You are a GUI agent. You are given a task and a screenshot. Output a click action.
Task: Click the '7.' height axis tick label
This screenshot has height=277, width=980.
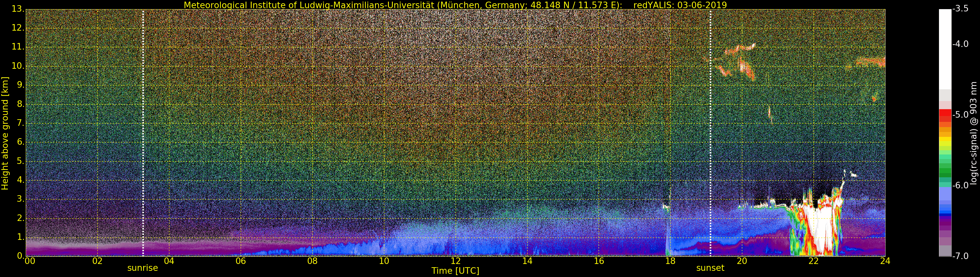[21, 123]
